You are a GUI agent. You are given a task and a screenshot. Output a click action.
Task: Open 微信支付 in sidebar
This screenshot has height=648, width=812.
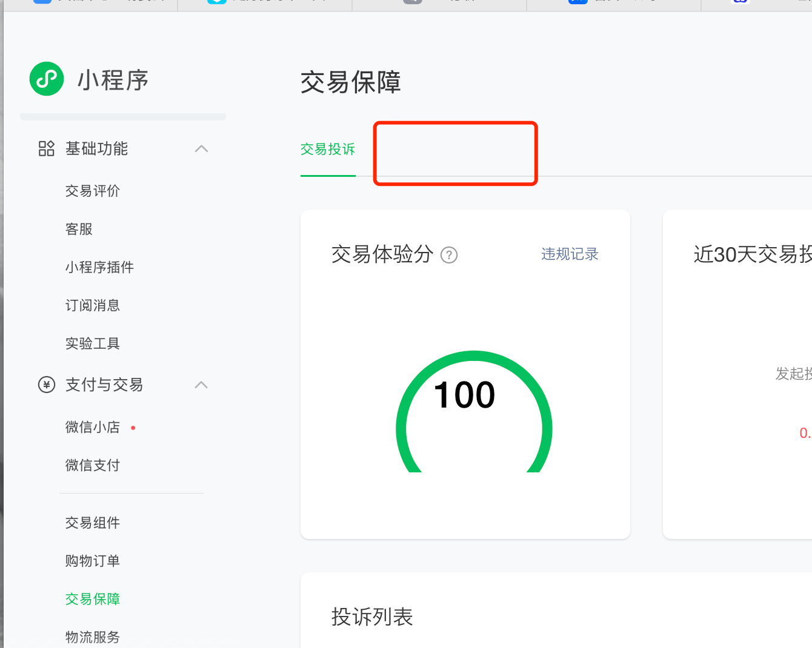(93, 465)
